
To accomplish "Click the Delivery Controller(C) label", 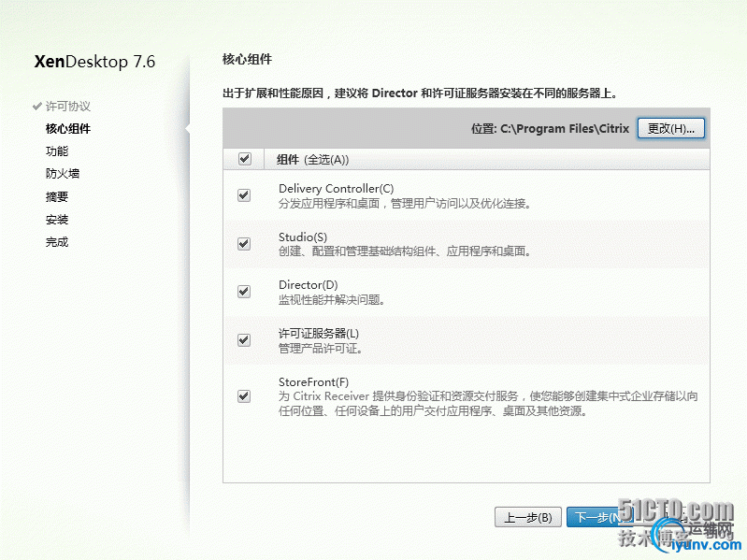I will pos(337,189).
